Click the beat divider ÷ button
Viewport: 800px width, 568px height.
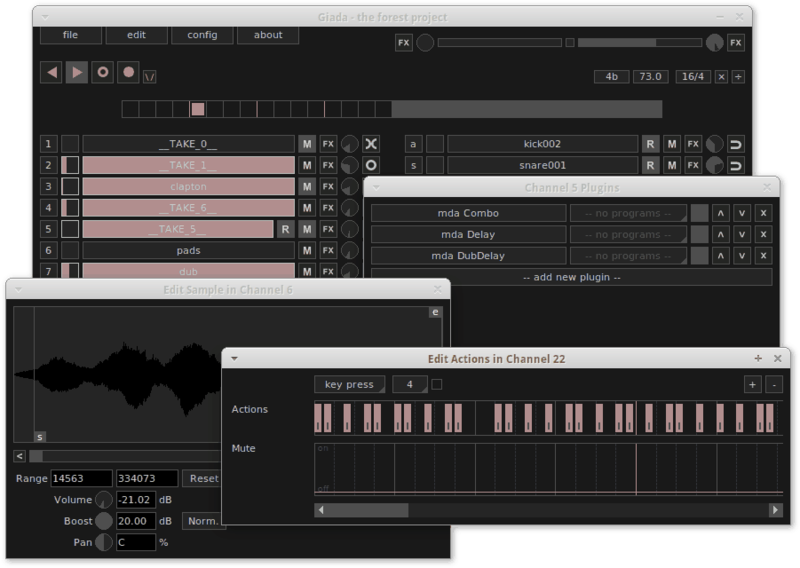click(x=738, y=77)
